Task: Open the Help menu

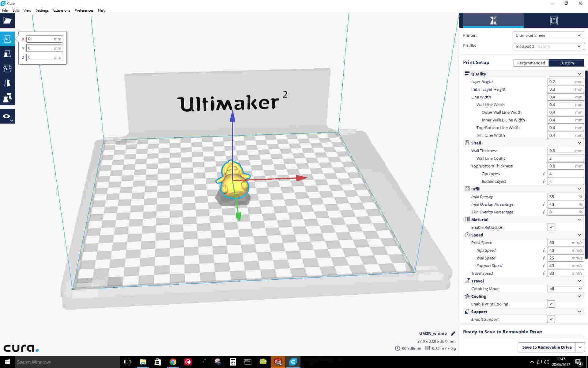Action: pos(102,10)
